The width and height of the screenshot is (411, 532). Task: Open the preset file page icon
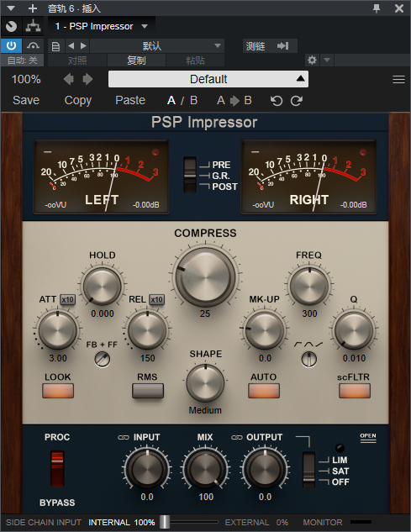coord(55,46)
